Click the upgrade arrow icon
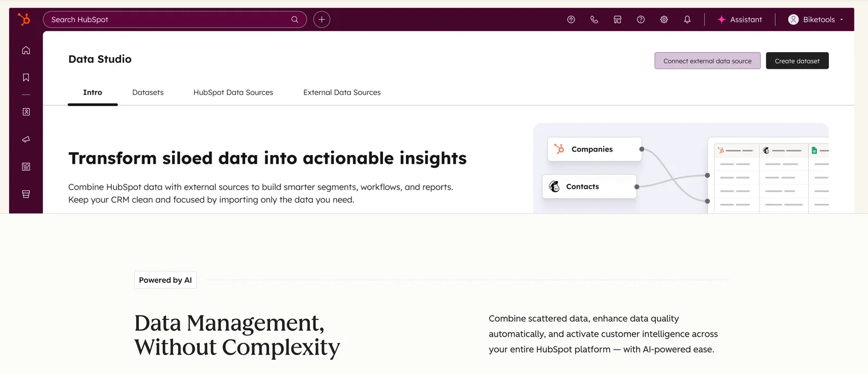This screenshot has width=868, height=374. pyautogui.click(x=571, y=20)
